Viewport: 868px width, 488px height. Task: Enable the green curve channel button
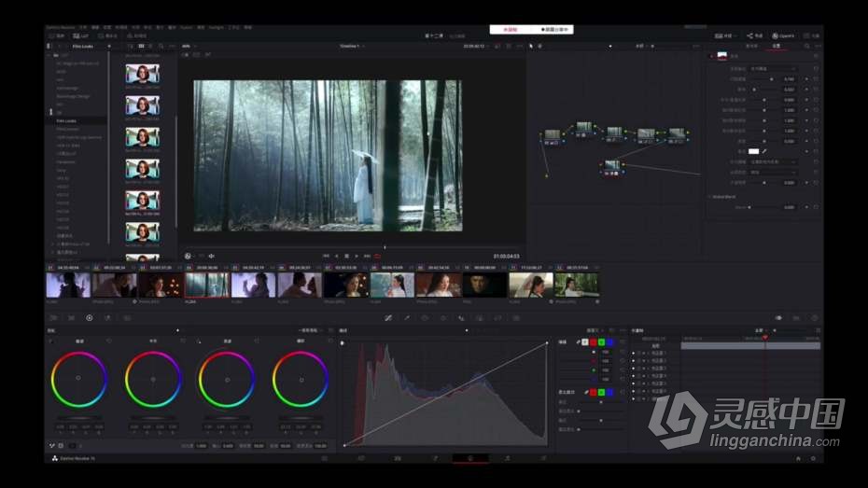pos(602,342)
